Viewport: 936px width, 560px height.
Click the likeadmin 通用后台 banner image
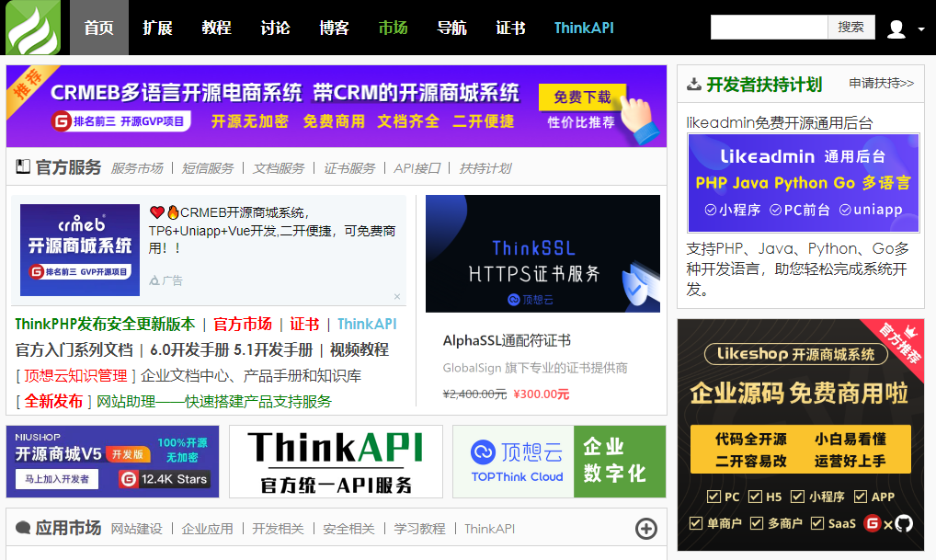pos(804,183)
